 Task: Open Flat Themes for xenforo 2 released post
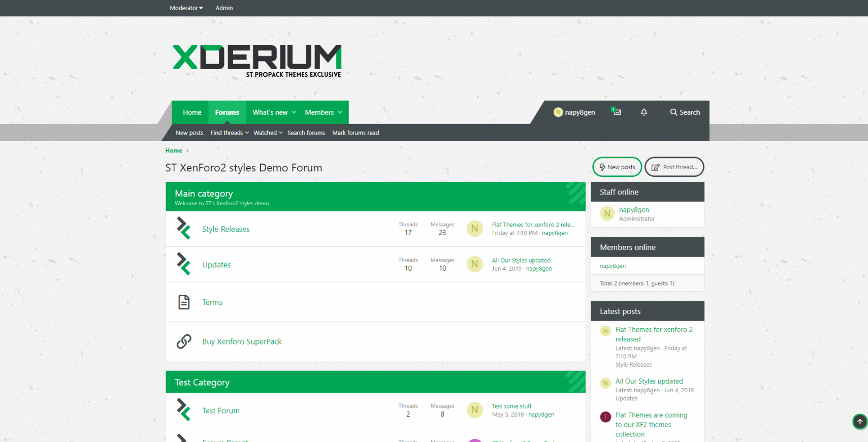tap(654, 334)
